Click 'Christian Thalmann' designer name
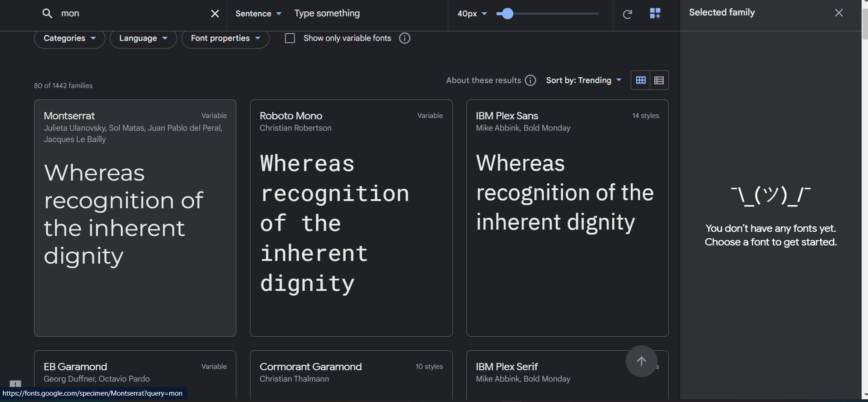 [x=294, y=379]
